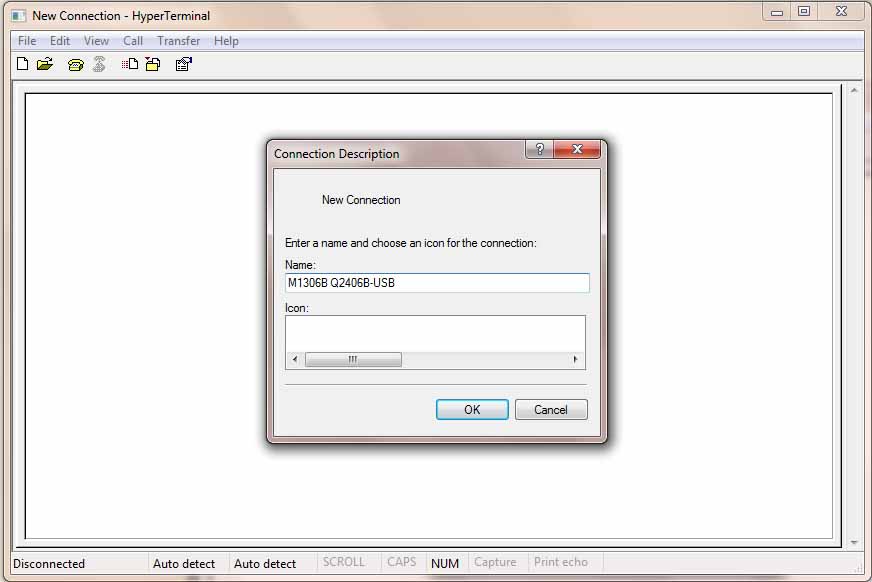Click the icon list's right scroll arrow

click(x=576, y=359)
